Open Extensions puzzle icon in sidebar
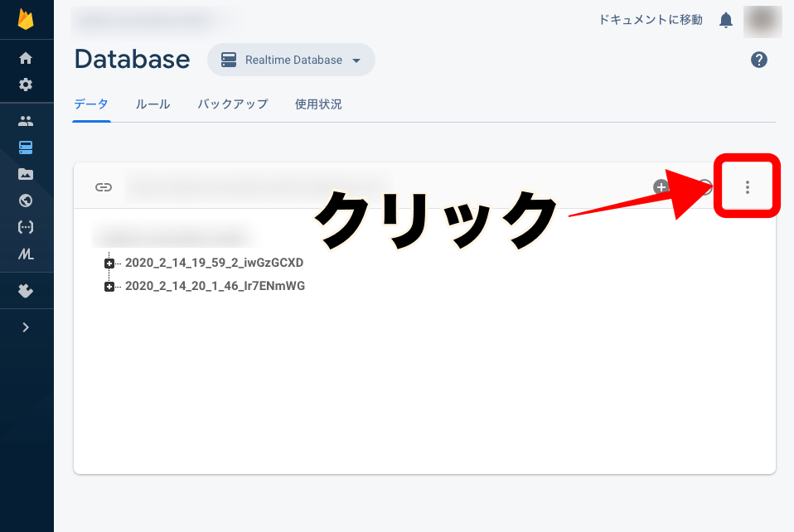794x532 pixels. (26, 291)
